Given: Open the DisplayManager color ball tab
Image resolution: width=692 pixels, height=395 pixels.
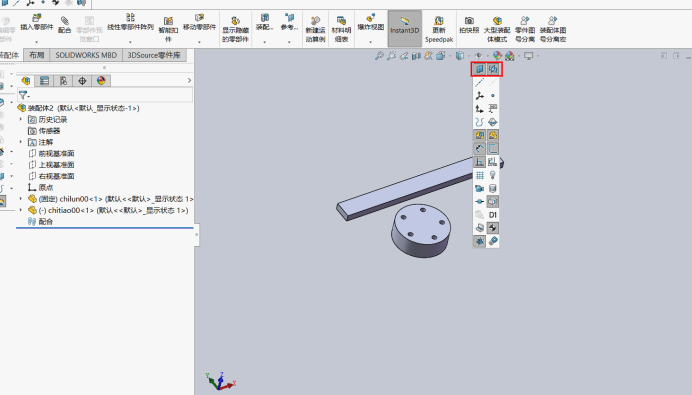Looking at the screenshot, I should coord(101,80).
